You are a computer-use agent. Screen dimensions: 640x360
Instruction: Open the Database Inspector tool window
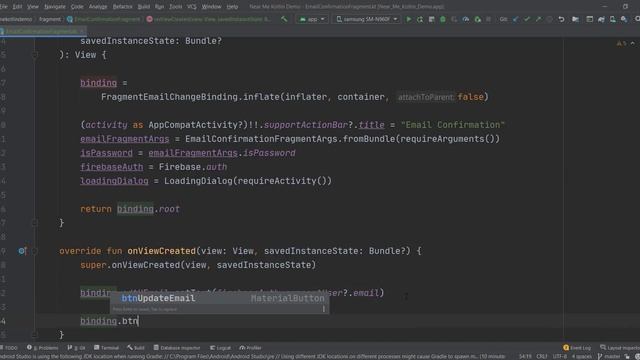177,348
